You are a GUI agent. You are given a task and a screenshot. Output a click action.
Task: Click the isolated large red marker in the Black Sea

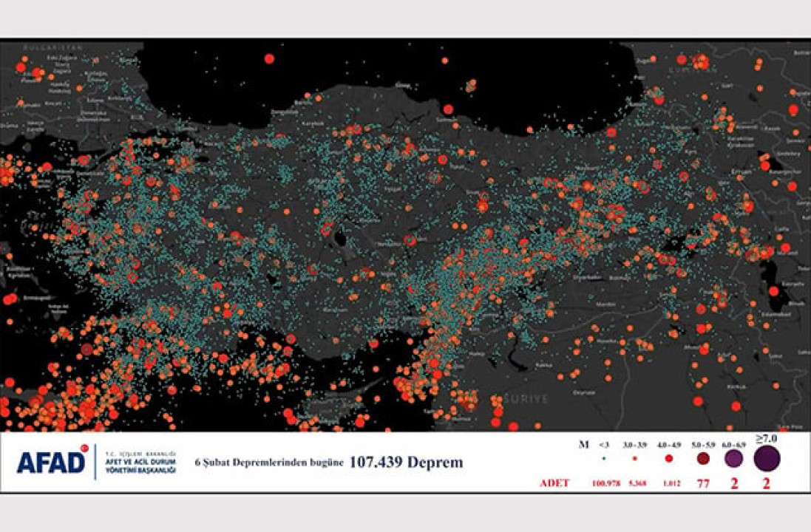coord(269,58)
